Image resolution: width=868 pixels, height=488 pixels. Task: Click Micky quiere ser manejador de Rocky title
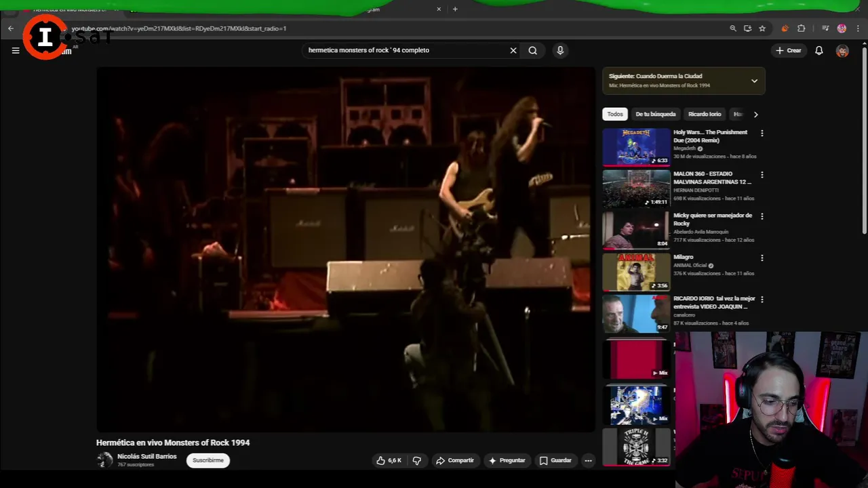tap(713, 219)
